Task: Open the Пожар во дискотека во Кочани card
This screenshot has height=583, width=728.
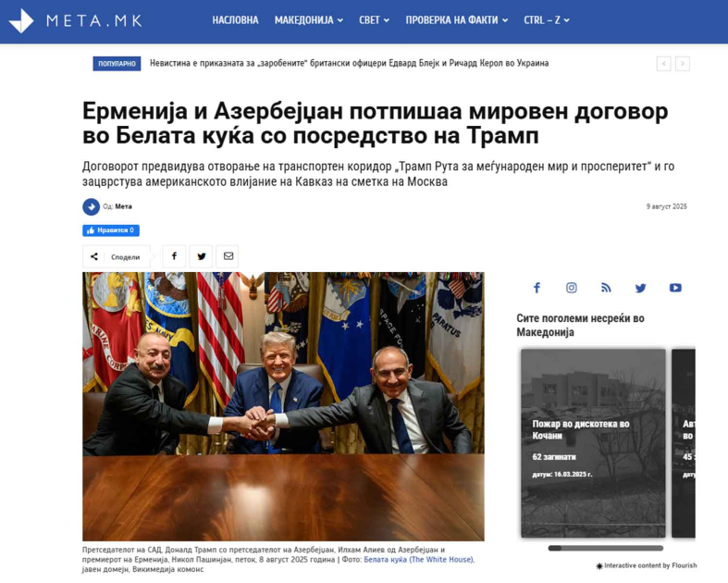Action: (x=593, y=443)
